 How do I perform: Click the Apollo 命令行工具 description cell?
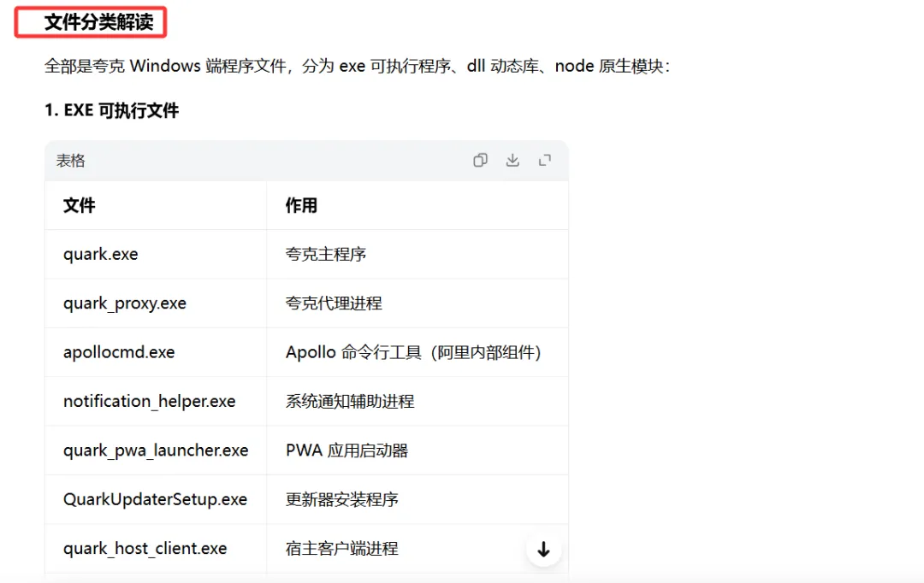pos(418,352)
